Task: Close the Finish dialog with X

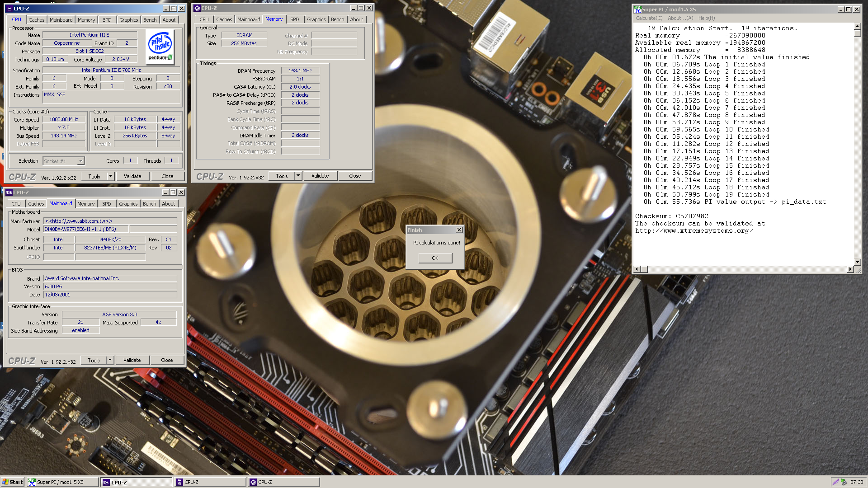Action: point(459,230)
